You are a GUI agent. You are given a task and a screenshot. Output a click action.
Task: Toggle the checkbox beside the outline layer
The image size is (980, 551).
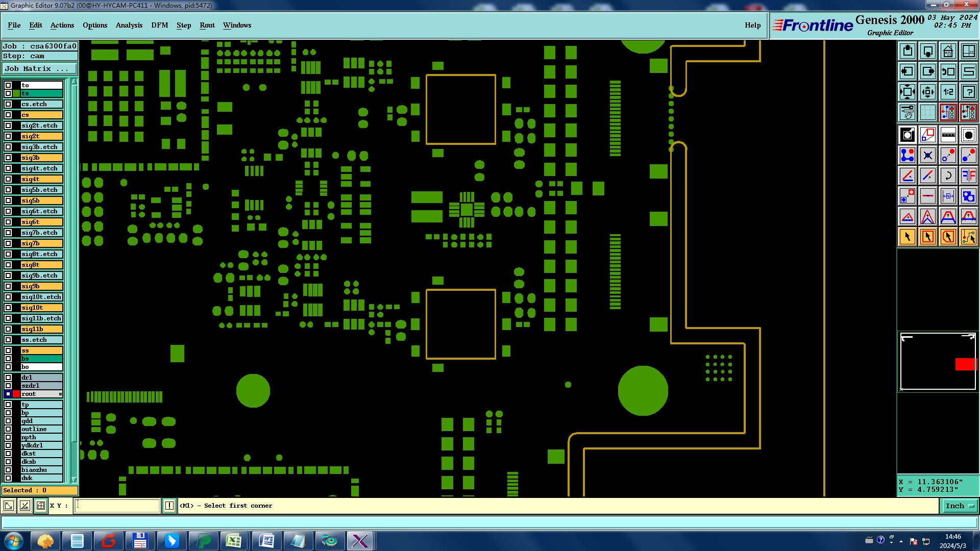[8, 429]
